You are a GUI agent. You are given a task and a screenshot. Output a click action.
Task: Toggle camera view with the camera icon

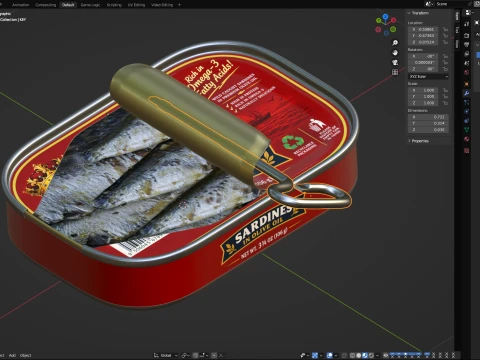point(395,62)
